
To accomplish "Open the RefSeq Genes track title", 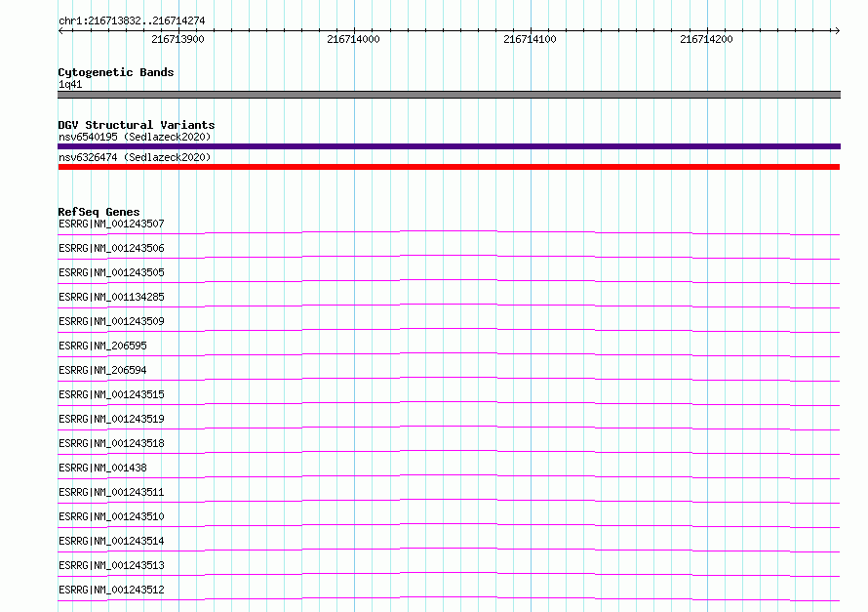I will click(x=99, y=212).
